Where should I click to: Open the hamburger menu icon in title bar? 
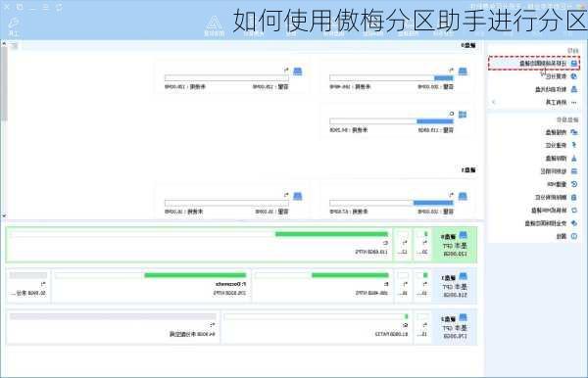[46, 7]
